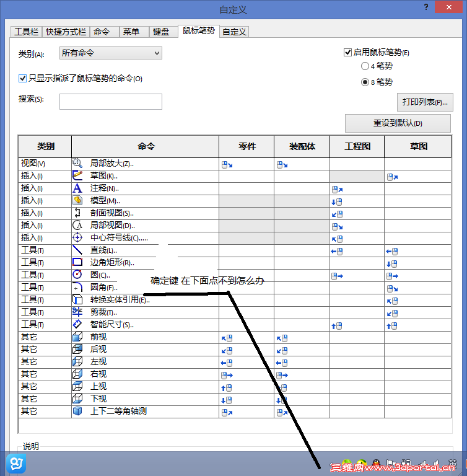The width and height of the screenshot is (467, 476).
Task: Click the 剪裁 trim scissors icon
Action: [77, 312]
